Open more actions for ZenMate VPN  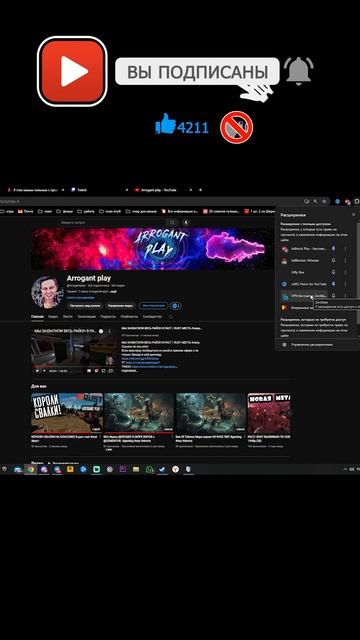tap(345, 296)
